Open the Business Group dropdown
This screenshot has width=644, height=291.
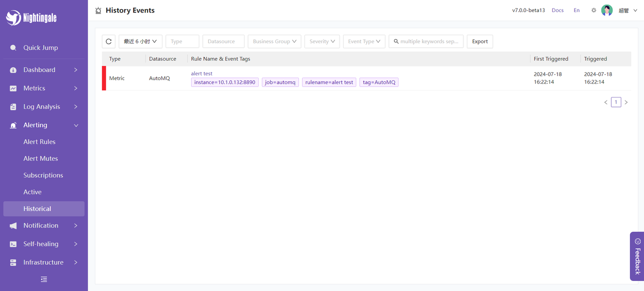(x=275, y=41)
